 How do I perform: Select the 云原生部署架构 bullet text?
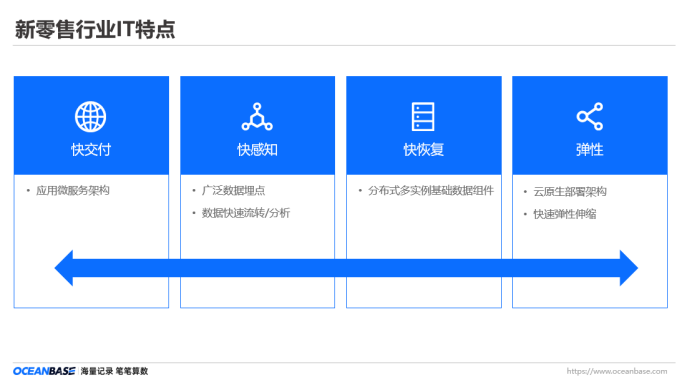[x=570, y=192]
